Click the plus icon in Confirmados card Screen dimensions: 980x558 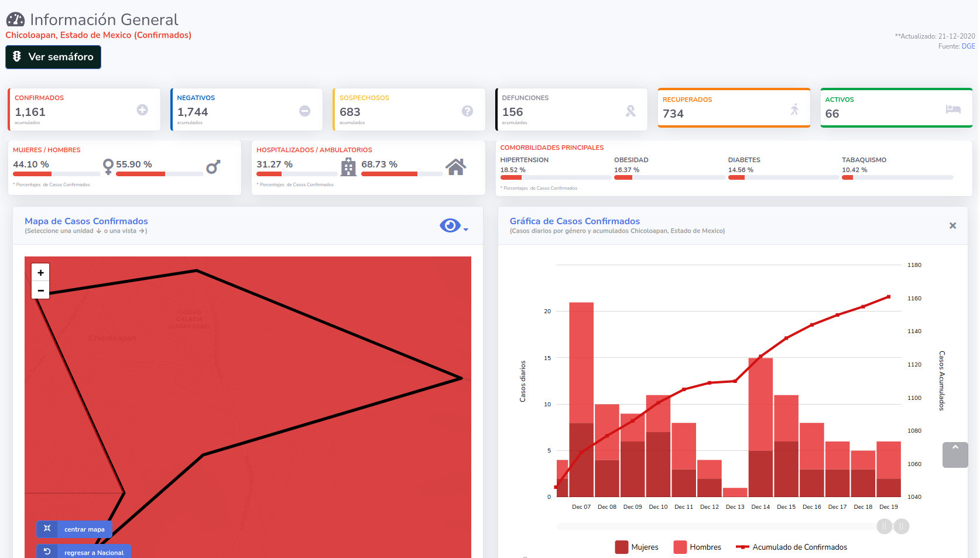tap(142, 109)
